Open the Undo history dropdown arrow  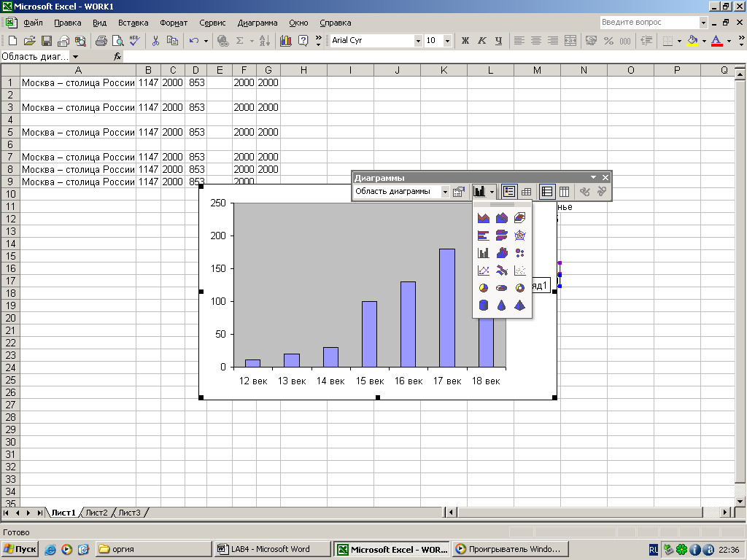[x=206, y=41]
